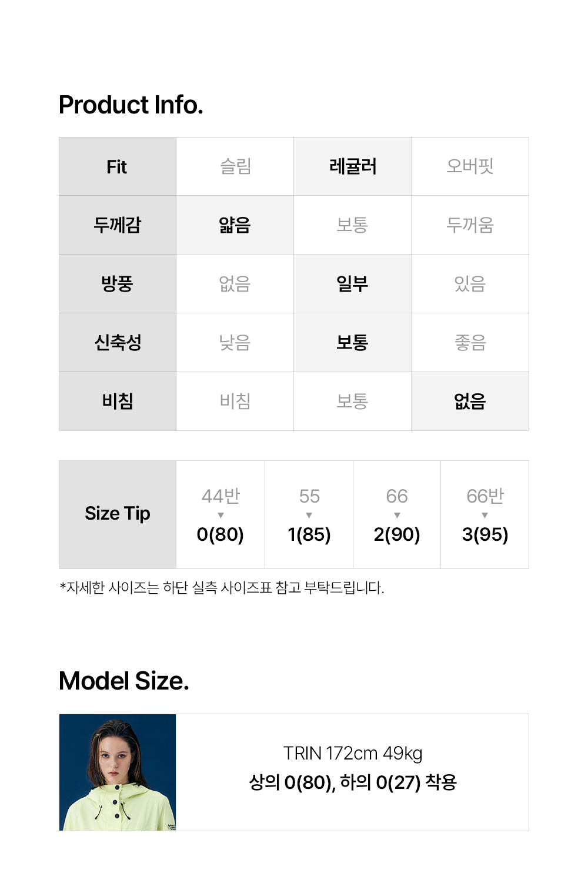Viewport: 588px width, 890px height.
Task: Click the size 2(90) label
Action: (397, 534)
